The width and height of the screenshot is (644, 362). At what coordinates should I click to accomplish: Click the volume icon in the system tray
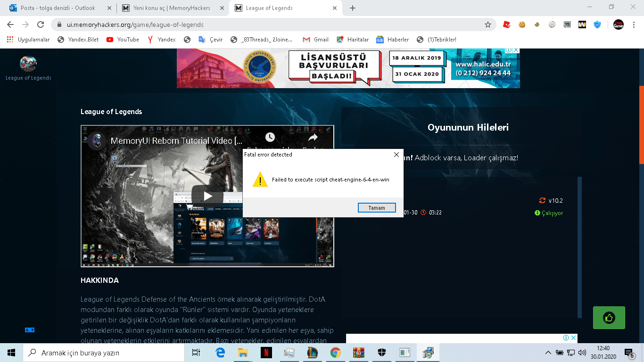(582, 353)
